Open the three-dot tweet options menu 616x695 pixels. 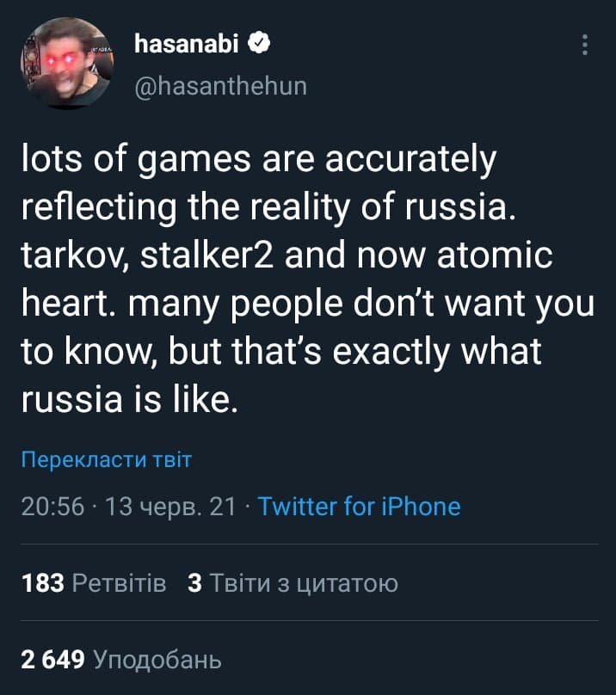pyautogui.click(x=587, y=43)
